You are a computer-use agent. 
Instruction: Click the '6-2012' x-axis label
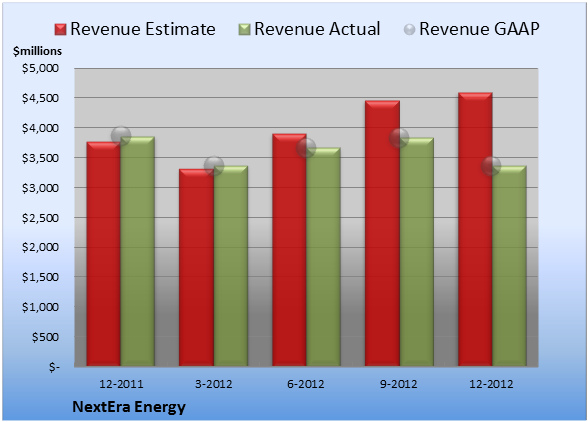[x=306, y=384]
